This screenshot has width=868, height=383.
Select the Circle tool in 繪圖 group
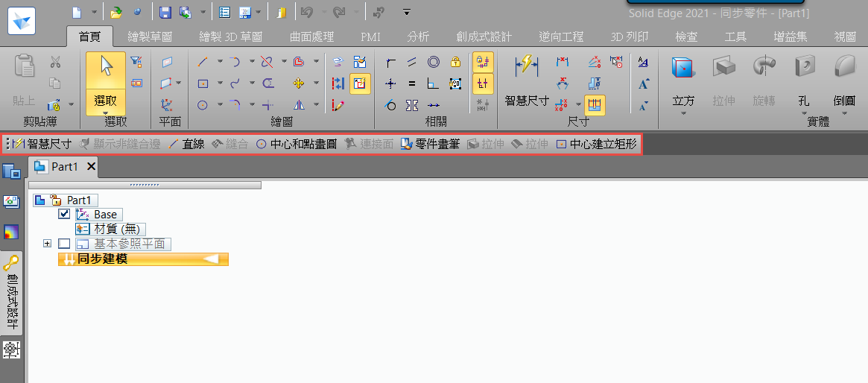click(203, 104)
